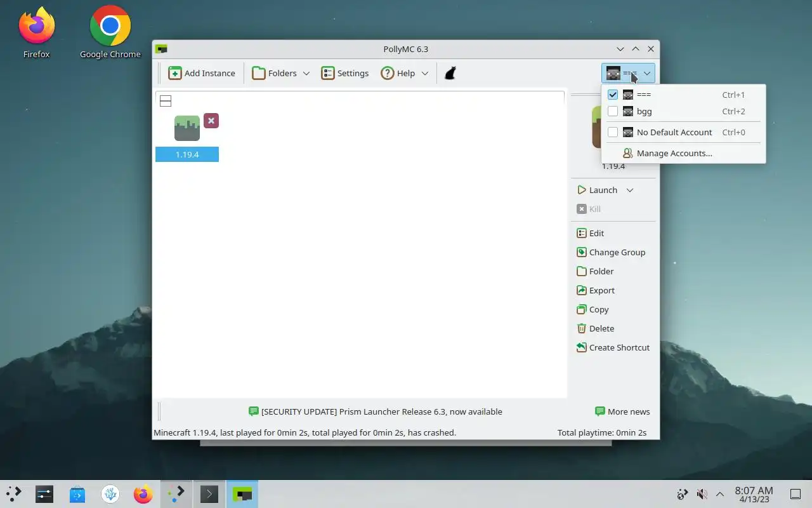The height and width of the screenshot is (508, 812).
Task: Check the 'bgg' account checkbox
Action: coord(613,111)
